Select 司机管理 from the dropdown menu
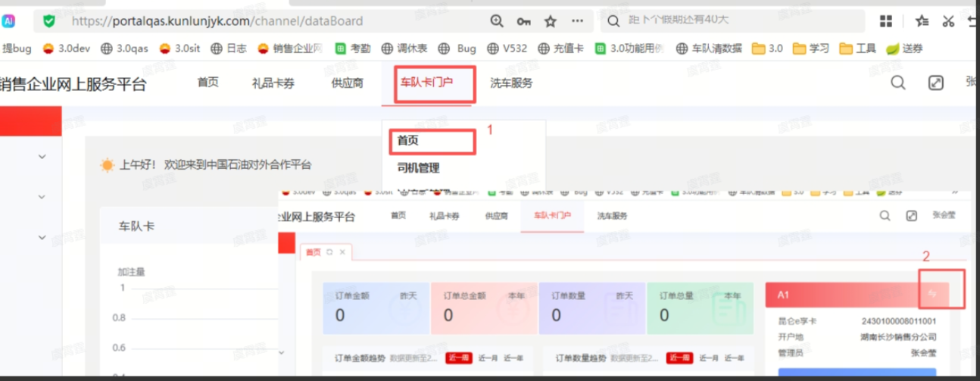The height and width of the screenshot is (381, 980). point(418,168)
